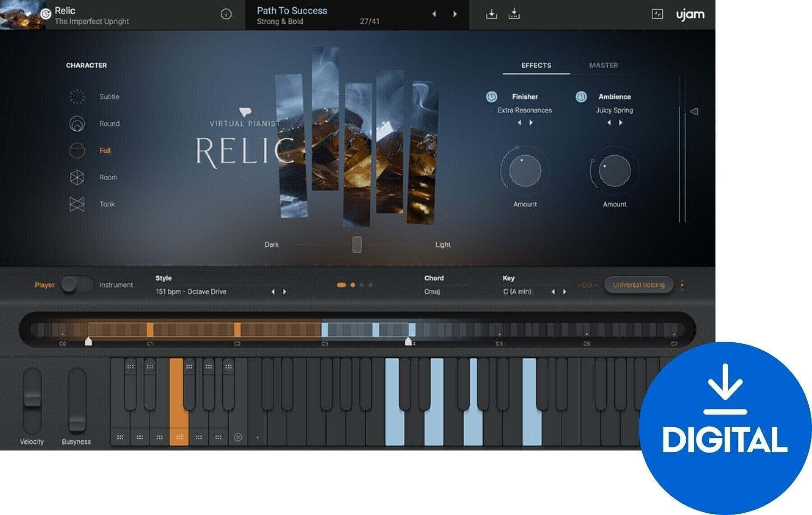Click the Ambience Amount knob
Image resolution: width=812 pixels, height=515 pixels.
[x=614, y=170]
